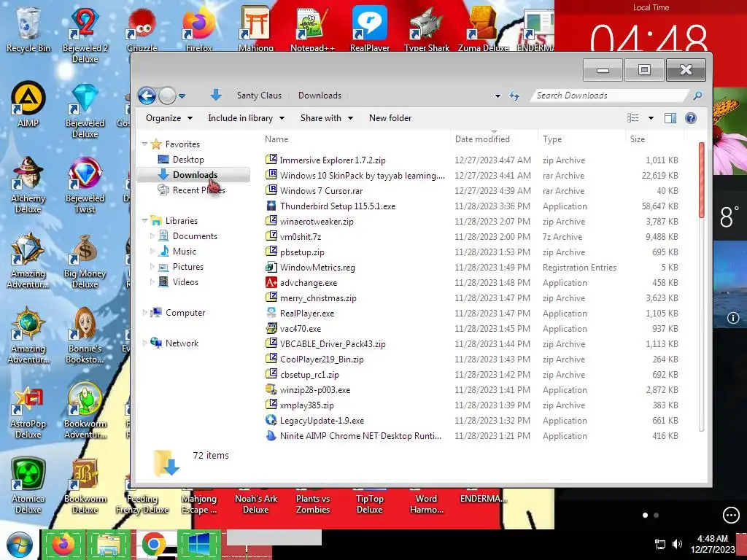Toggle the preview pane icon

[x=670, y=118]
